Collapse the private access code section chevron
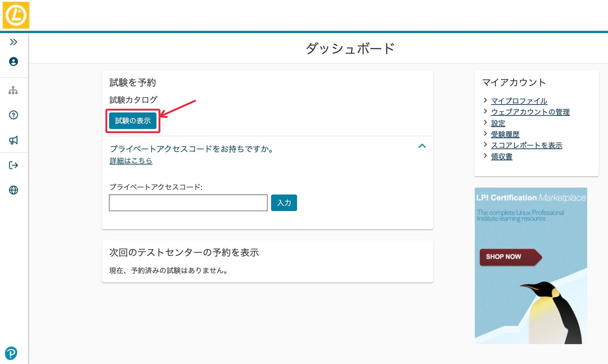Viewport: 608px width, 364px height. click(422, 146)
